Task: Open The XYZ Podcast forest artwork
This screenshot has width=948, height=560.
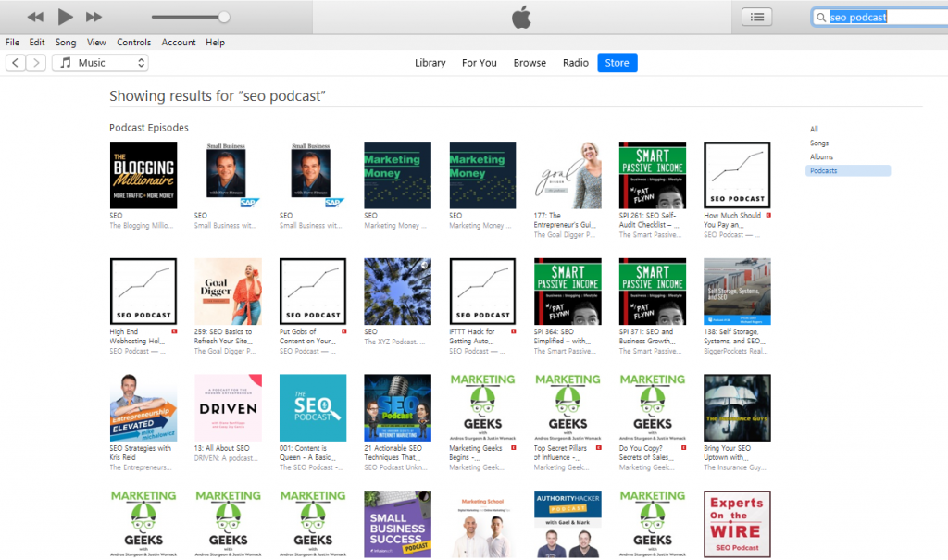Action: pos(397,292)
